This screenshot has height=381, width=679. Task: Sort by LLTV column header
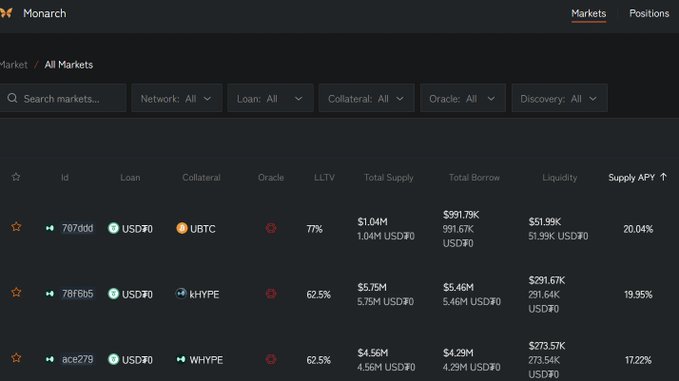[x=324, y=178]
